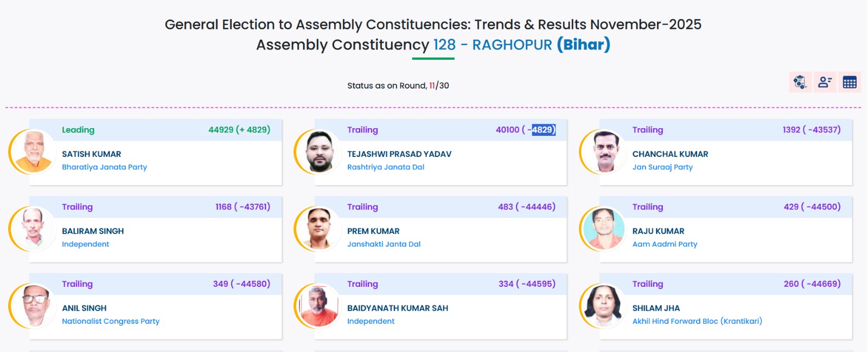Click the Status as on Round text

[387, 86]
